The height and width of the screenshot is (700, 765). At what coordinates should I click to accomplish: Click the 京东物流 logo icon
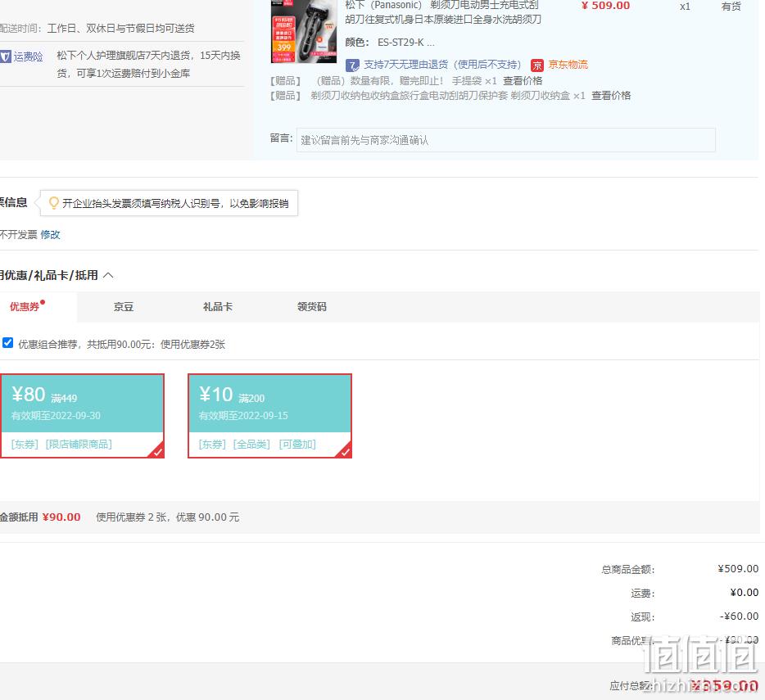(x=537, y=65)
